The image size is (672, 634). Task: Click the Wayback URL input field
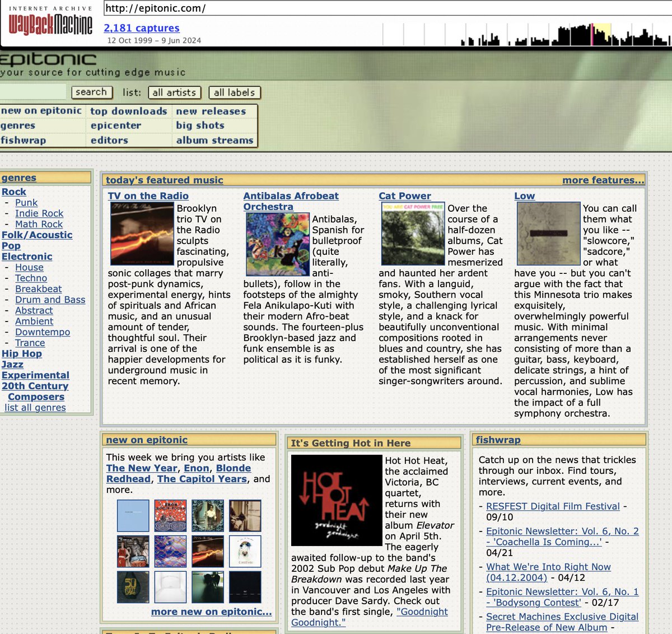(388, 8)
